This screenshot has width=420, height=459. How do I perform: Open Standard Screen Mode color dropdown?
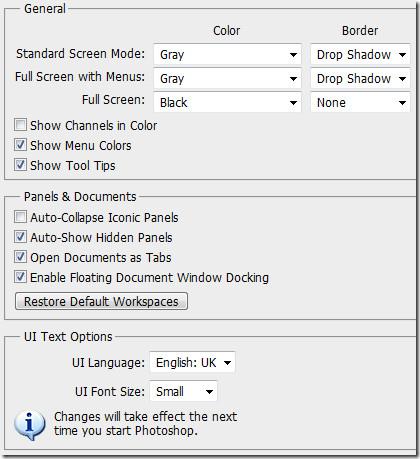click(227, 54)
